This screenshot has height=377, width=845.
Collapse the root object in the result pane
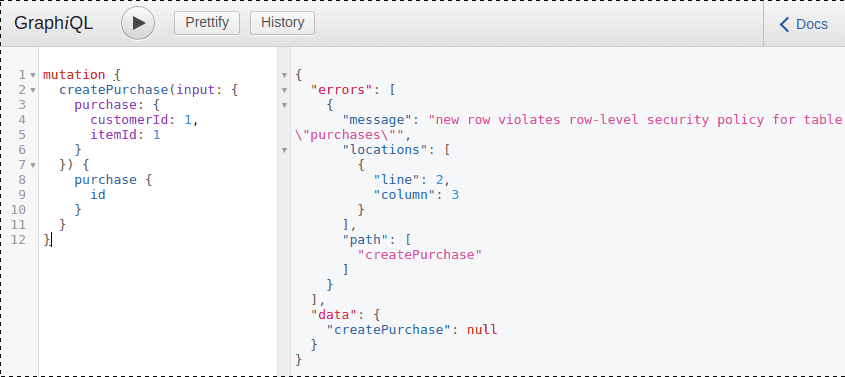point(285,75)
